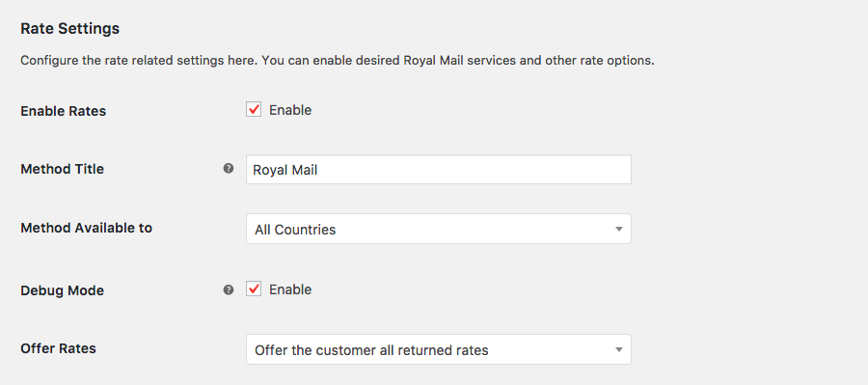Click the Configure the rate related settings description
The width and height of the screenshot is (868, 385).
(338, 61)
